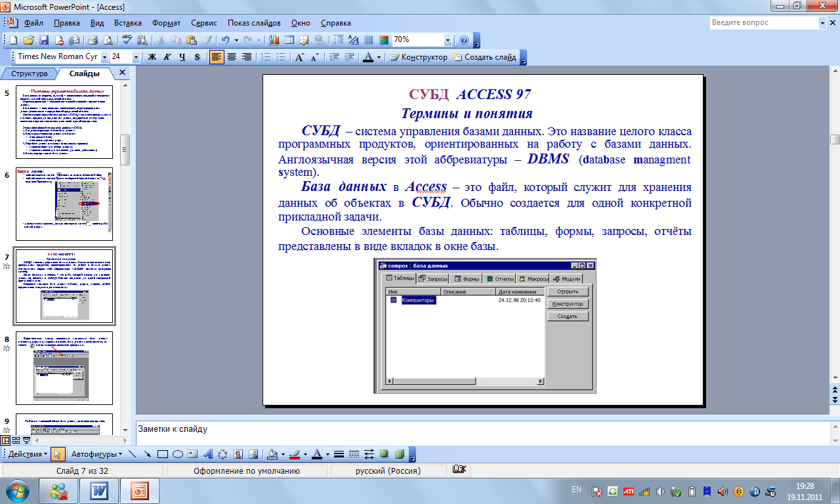Show or hide the grid
840x504 pixels.
[368, 39]
